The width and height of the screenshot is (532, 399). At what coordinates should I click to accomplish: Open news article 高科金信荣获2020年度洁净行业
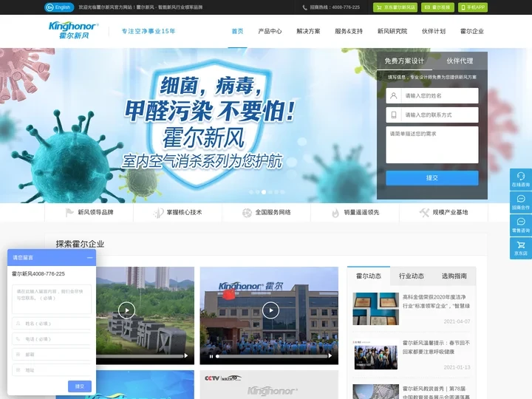(437, 301)
